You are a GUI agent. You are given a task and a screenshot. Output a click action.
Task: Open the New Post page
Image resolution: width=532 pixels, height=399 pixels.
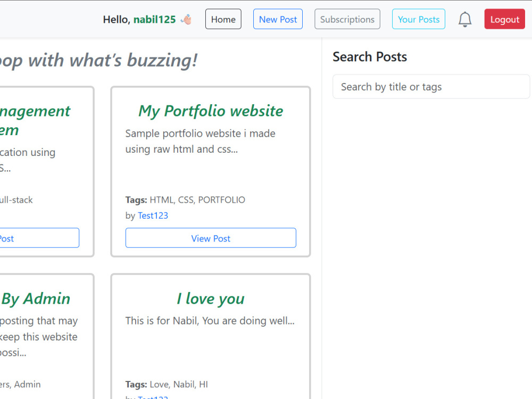pos(278,19)
